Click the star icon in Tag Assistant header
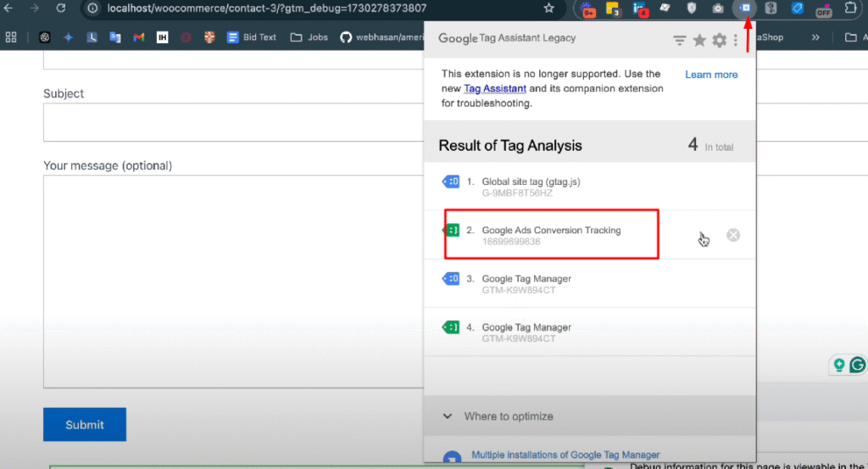This screenshot has width=868, height=469. click(x=699, y=40)
